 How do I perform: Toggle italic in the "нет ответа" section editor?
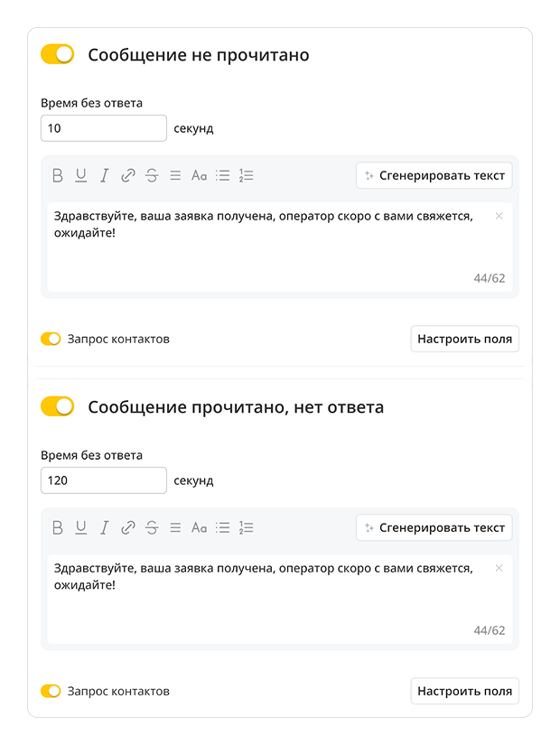click(105, 528)
